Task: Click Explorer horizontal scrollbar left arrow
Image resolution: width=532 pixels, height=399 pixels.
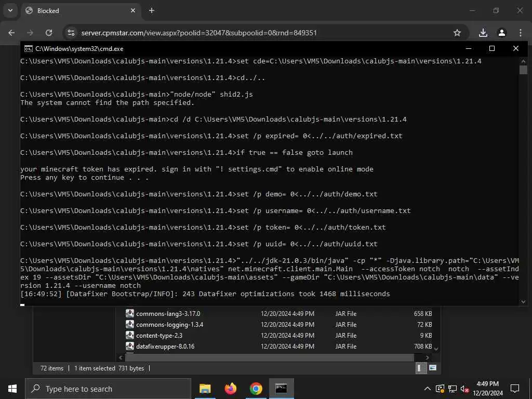Action: pyautogui.click(x=121, y=357)
